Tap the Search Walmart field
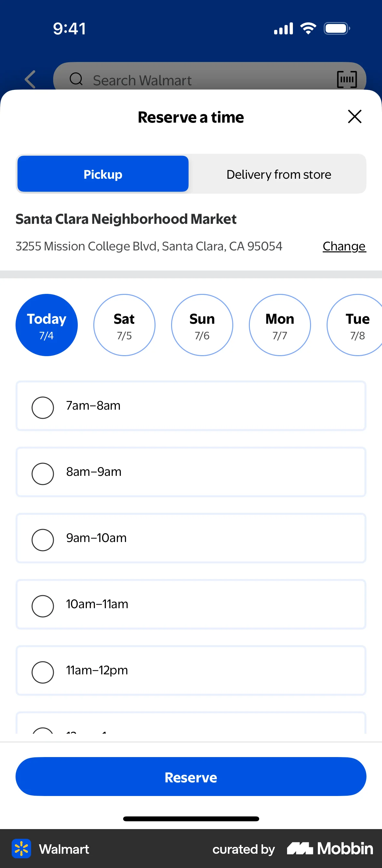Screen dimensions: 382x868 202,80
